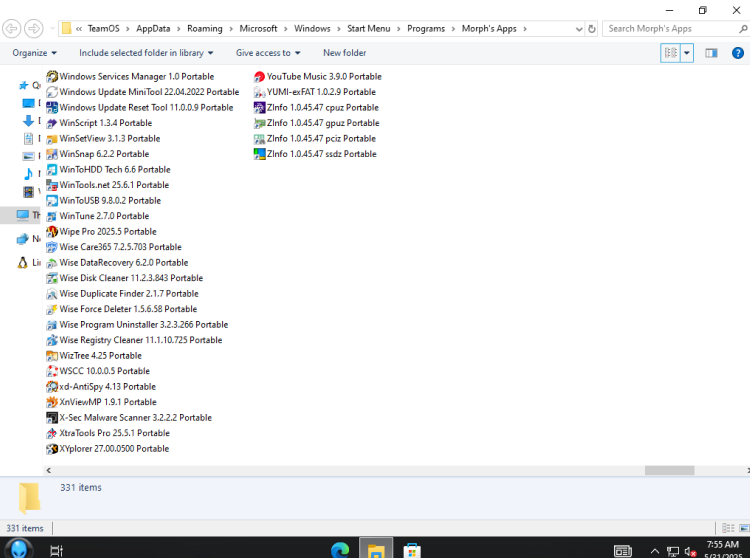Image resolution: width=750 pixels, height=558 pixels.
Task: Navigate to Start Menu in breadcrumb
Action: [x=368, y=29]
